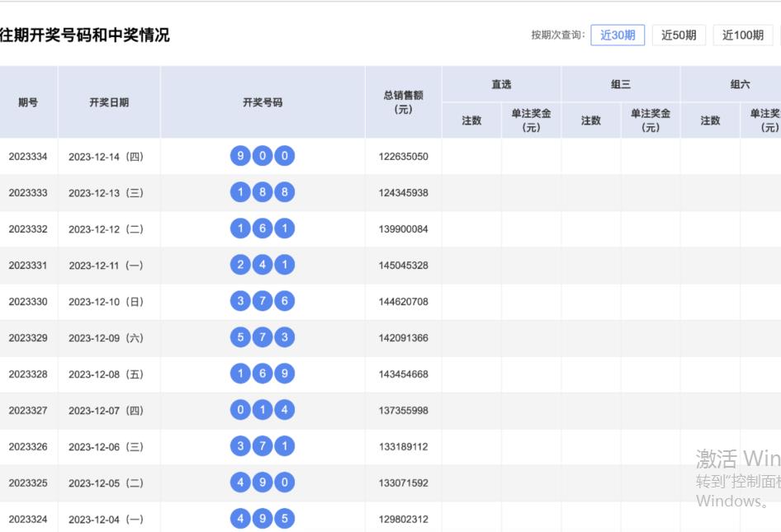The width and height of the screenshot is (781, 532).
Task: Click the draw date 2023-12-11 (一)
Action: 106,266
